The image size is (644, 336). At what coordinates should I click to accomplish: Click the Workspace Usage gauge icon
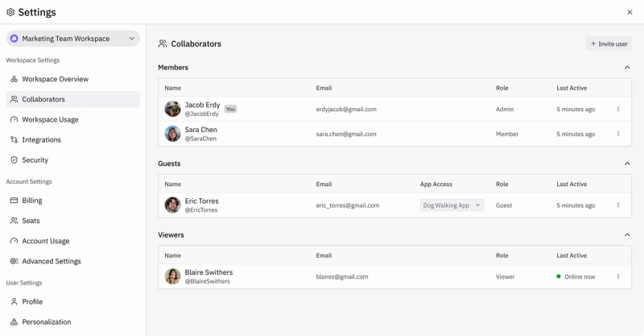point(14,120)
